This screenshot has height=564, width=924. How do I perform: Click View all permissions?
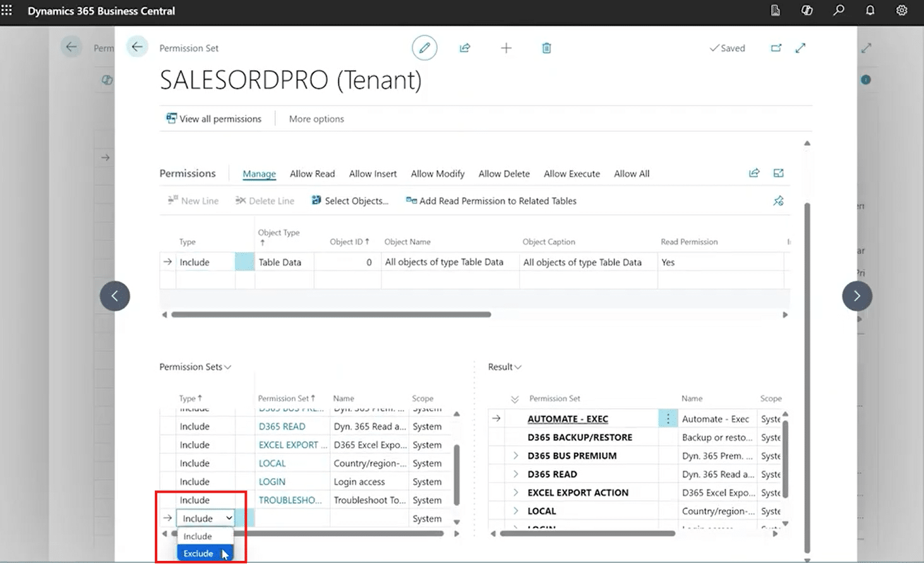tap(213, 119)
